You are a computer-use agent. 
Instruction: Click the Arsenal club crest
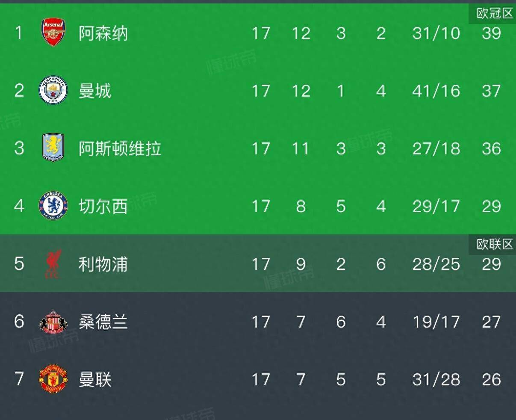click(x=53, y=33)
